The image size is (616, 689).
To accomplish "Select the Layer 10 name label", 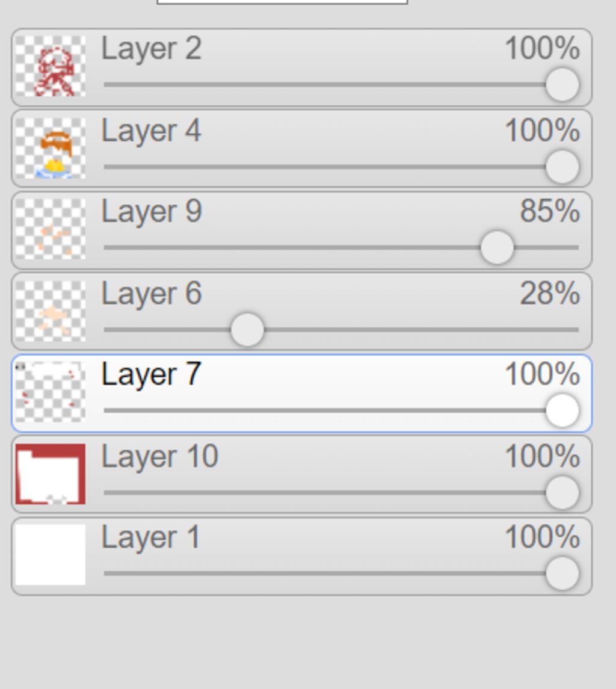I will (159, 457).
